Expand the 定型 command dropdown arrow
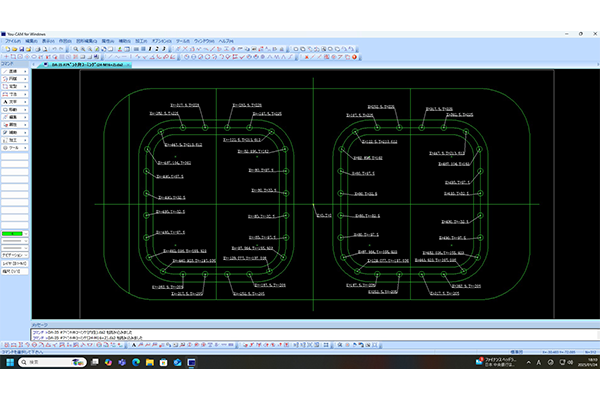The image size is (600, 400). click(x=25, y=87)
